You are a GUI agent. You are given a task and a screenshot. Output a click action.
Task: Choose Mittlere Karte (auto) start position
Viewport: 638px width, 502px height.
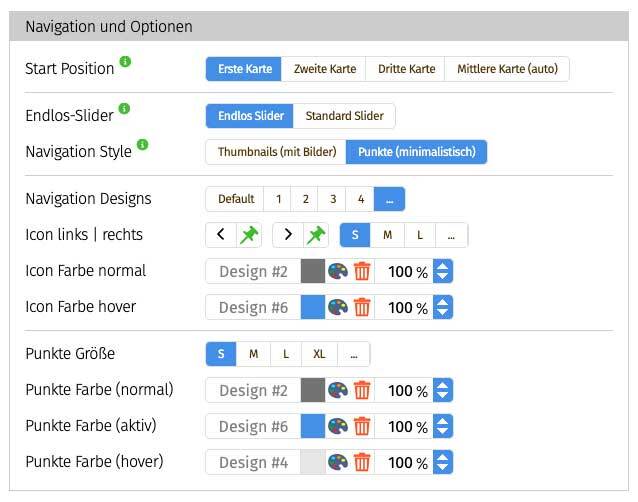point(507,69)
